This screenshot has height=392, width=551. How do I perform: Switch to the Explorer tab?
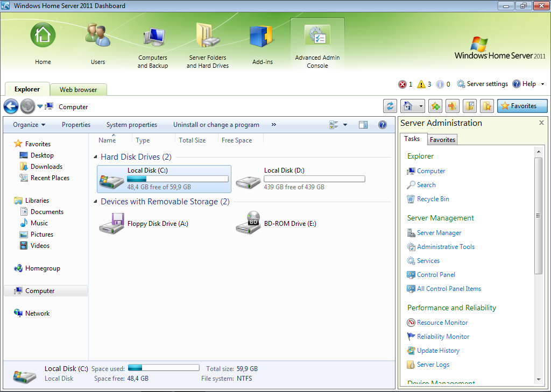point(27,89)
